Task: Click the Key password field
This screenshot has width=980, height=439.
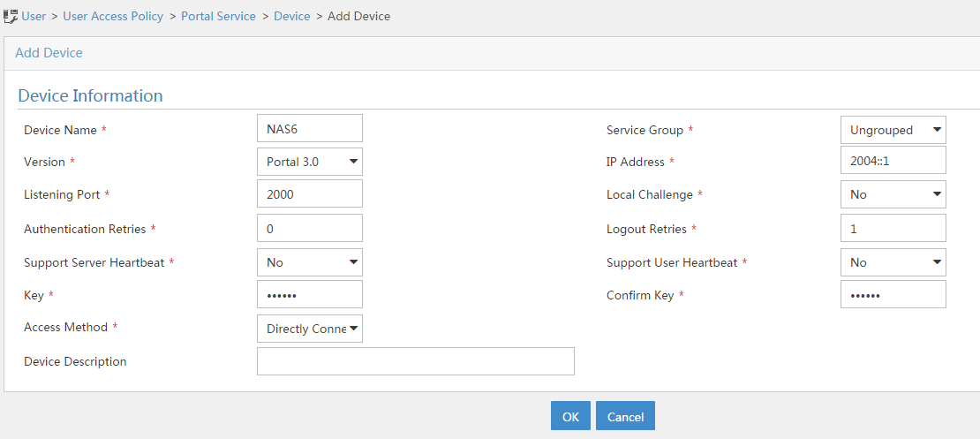Action: [x=310, y=294]
